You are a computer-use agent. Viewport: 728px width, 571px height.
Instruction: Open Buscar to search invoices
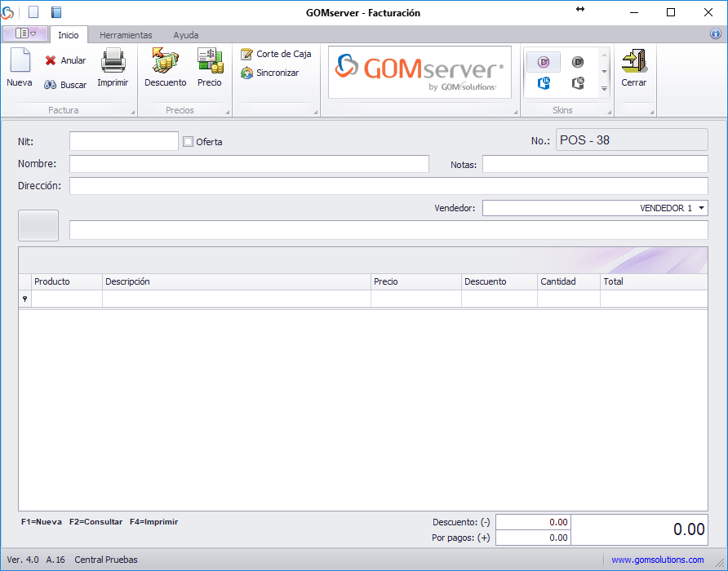(65, 85)
